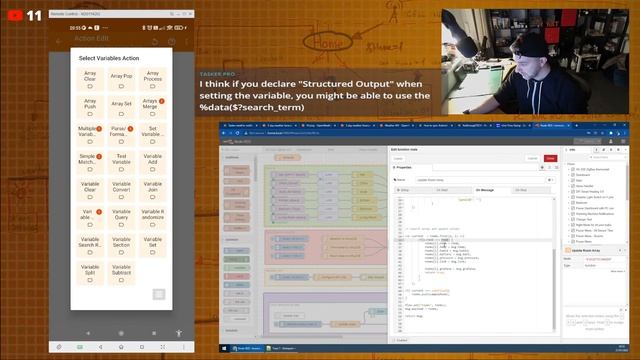
Task: Pick the Variable Add tile
Action: 152,162
